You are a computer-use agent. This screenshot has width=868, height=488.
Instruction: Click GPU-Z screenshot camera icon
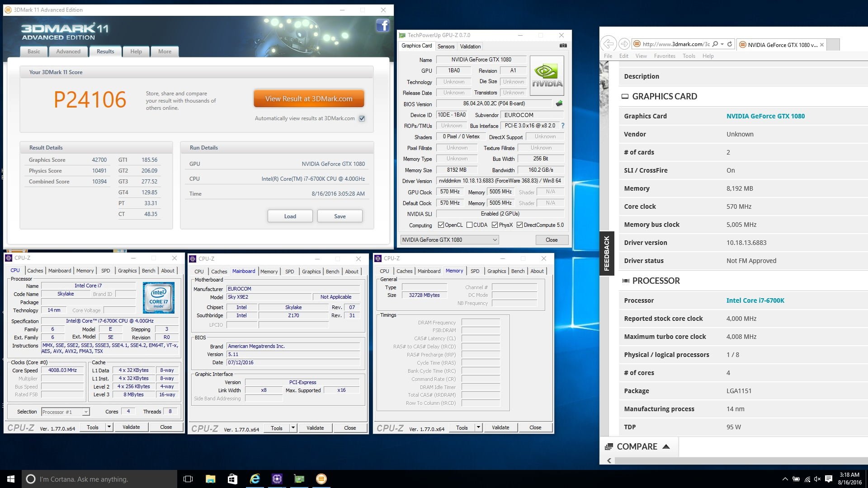tap(563, 46)
